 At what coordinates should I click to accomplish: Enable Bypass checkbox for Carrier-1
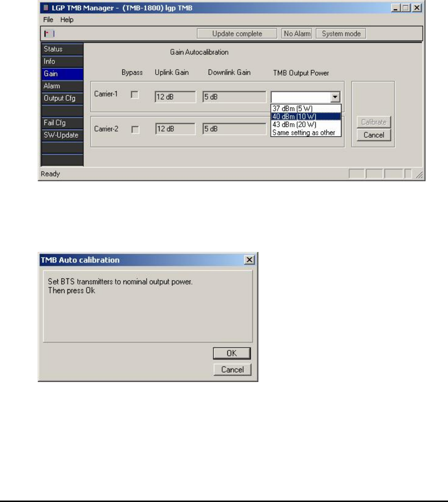coord(135,95)
